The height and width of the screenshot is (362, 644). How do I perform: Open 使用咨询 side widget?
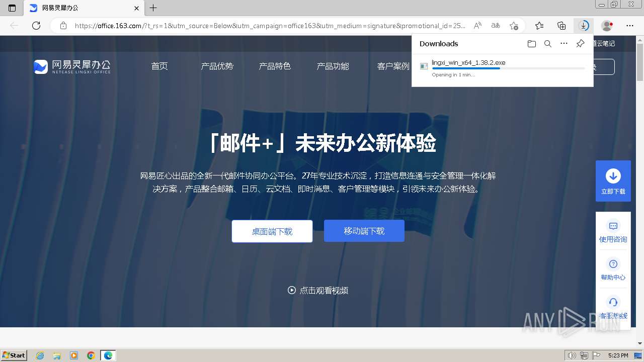coord(613,231)
